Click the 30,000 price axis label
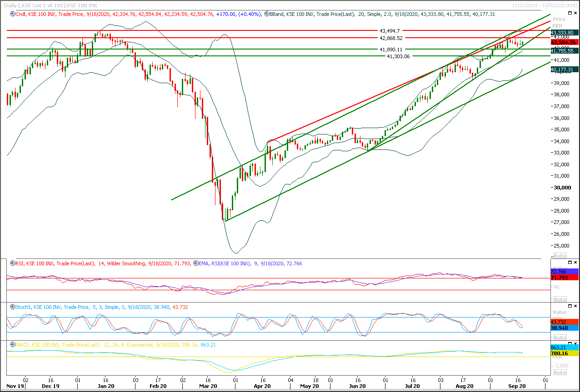This screenshot has height=392, width=580. coord(561,188)
